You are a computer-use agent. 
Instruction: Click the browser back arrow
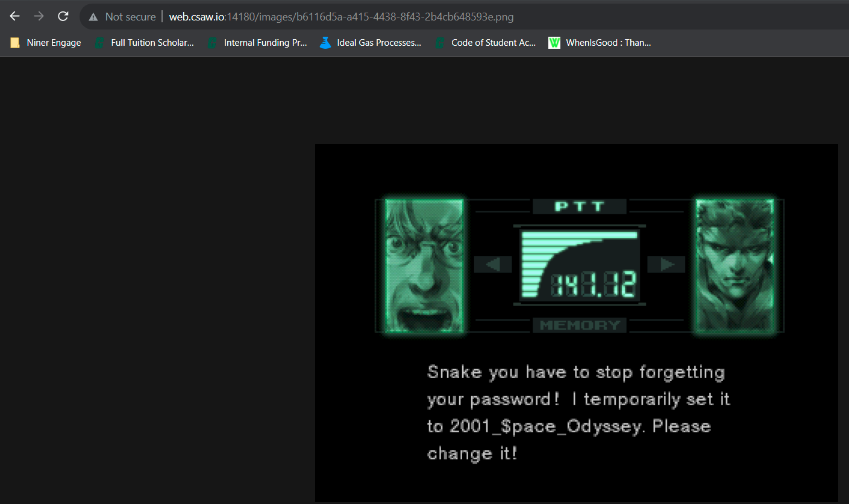[x=15, y=16]
